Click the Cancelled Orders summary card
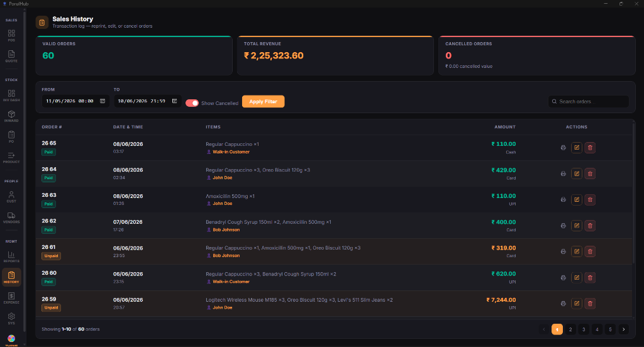This screenshot has width=644, height=347. point(537,55)
